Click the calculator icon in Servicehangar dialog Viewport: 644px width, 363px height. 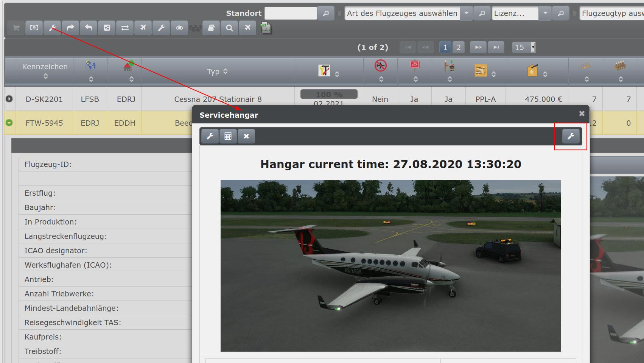pyautogui.click(x=228, y=136)
